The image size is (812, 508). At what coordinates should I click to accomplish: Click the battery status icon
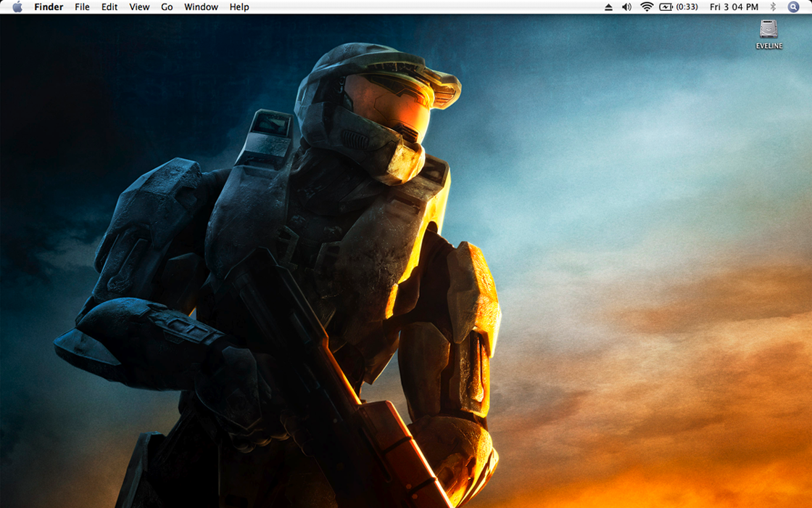click(x=666, y=7)
